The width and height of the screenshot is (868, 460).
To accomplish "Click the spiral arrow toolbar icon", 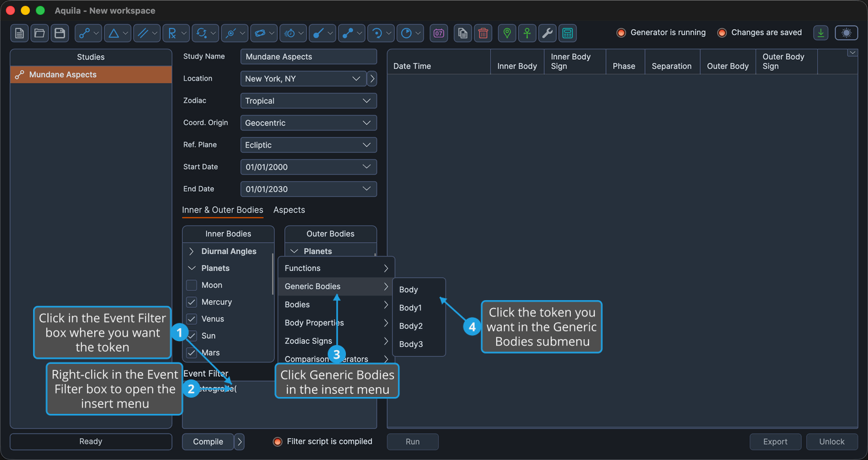I will (x=381, y=33).
